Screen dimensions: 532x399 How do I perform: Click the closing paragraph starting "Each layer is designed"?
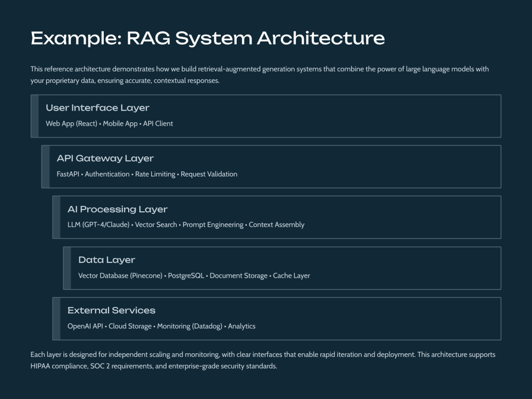pos(263,360)
